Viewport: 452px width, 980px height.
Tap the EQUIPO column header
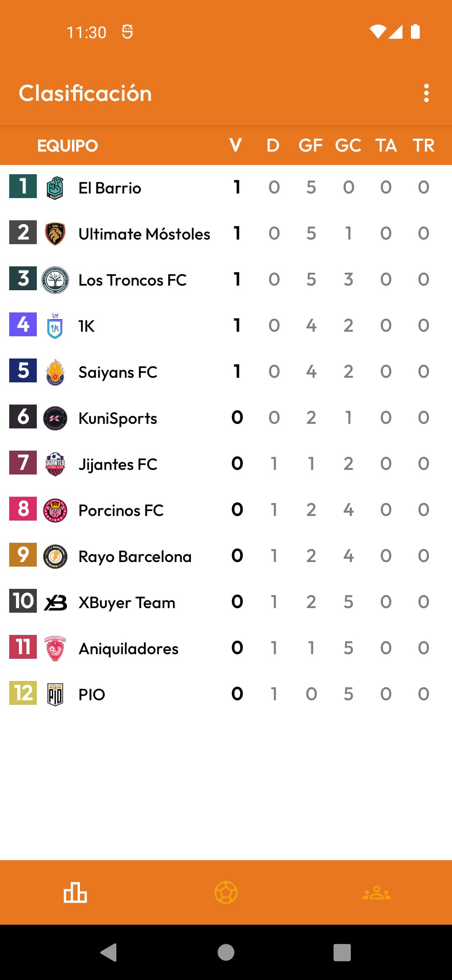[67, 146]
